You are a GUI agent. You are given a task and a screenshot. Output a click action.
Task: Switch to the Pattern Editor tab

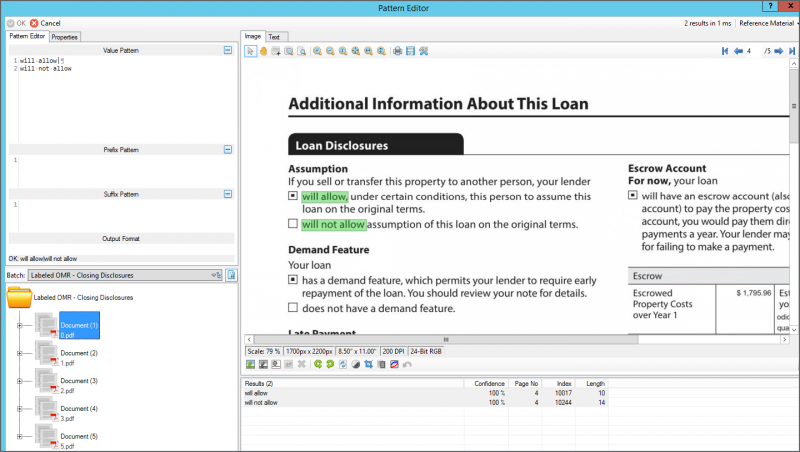[27, 36]
